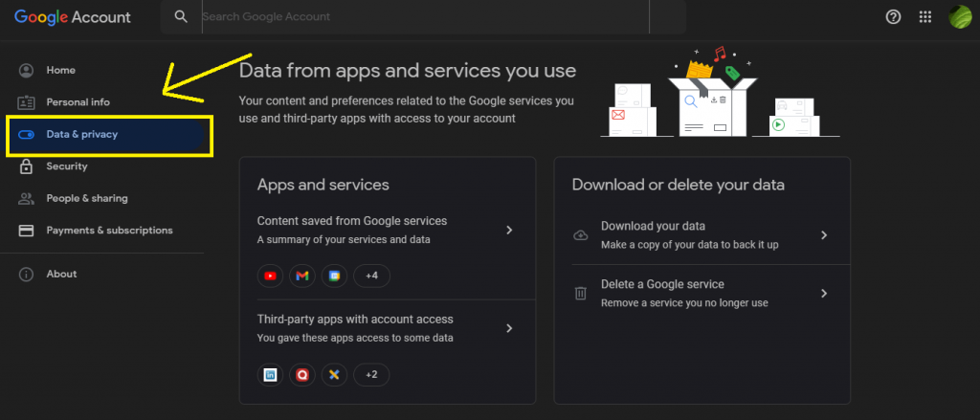The image size is (980, 420).
Task: Open the Help question mark icon
Action: 893,17
